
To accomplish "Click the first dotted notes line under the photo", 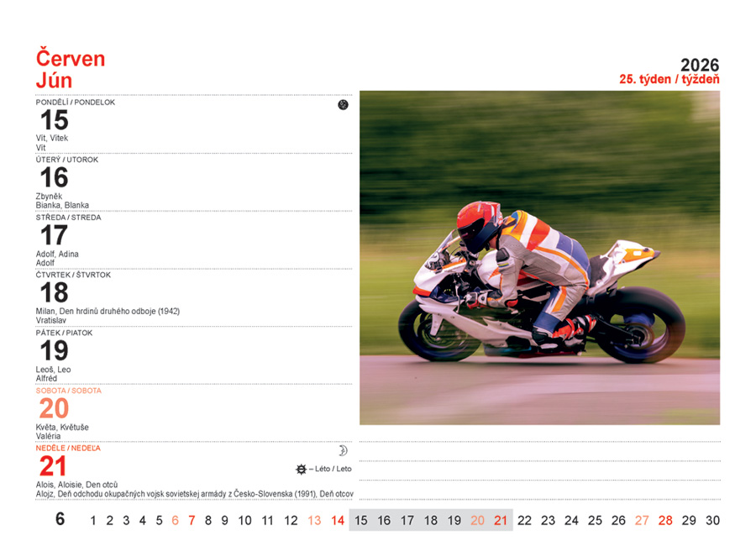I will (x=539, y=441).
